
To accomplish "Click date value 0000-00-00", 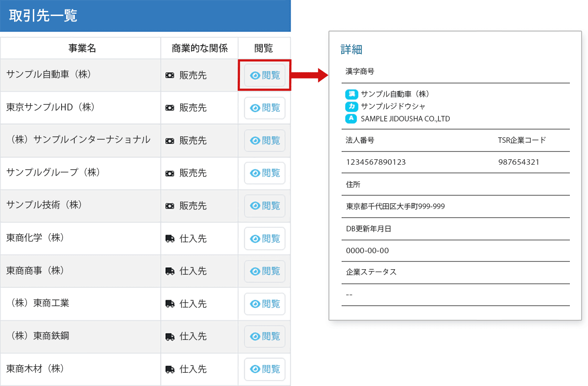I will pos(368,250).
